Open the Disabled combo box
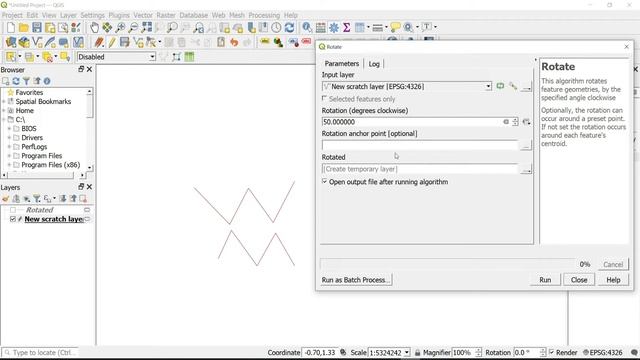This screenshot has height=360, width=640. click(116, 57)
